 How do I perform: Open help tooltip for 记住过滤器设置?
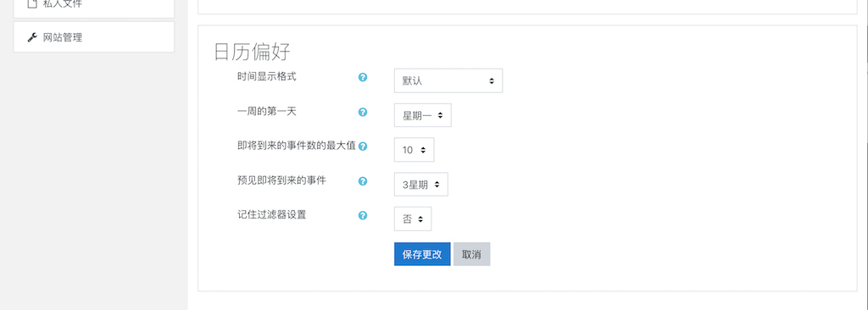point(363,215)
